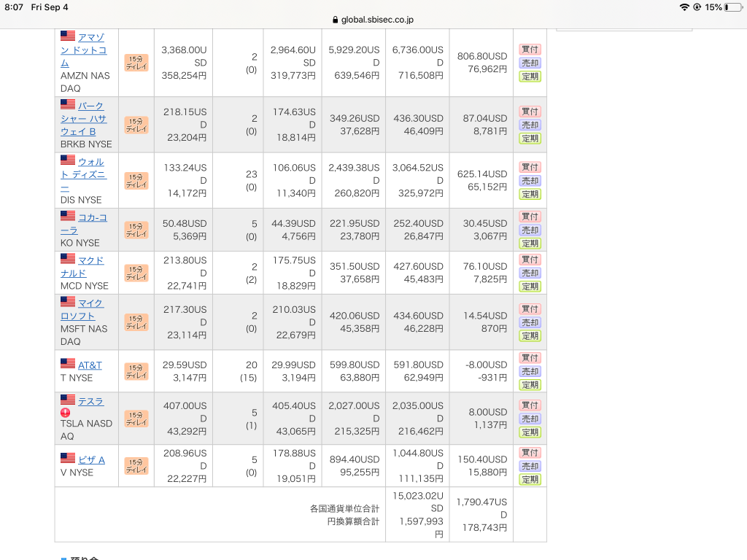Click the 買付 buy button for KO
The height and width of the screenshot is (560, 747).
[530, 216]
